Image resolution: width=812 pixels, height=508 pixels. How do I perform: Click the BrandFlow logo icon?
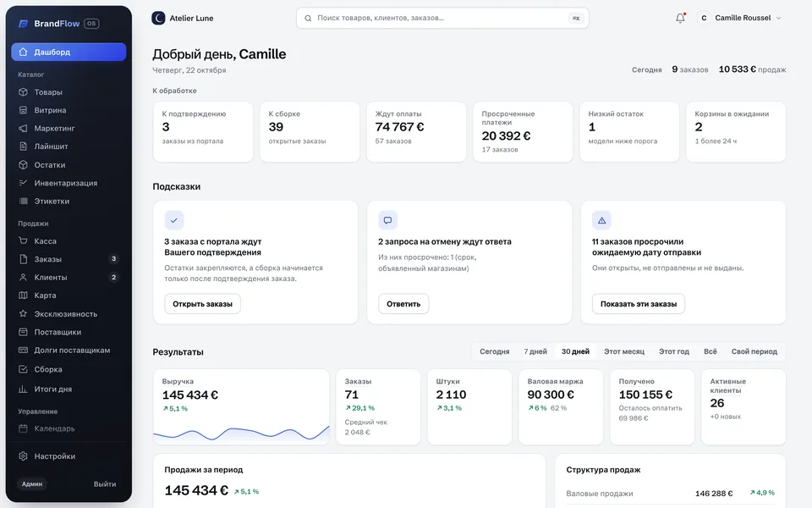(x=23, y=24)
